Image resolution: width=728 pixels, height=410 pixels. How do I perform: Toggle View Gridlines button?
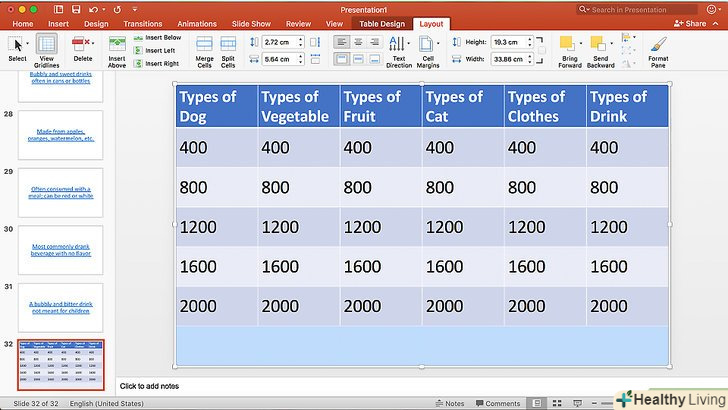tap(47, 48)
